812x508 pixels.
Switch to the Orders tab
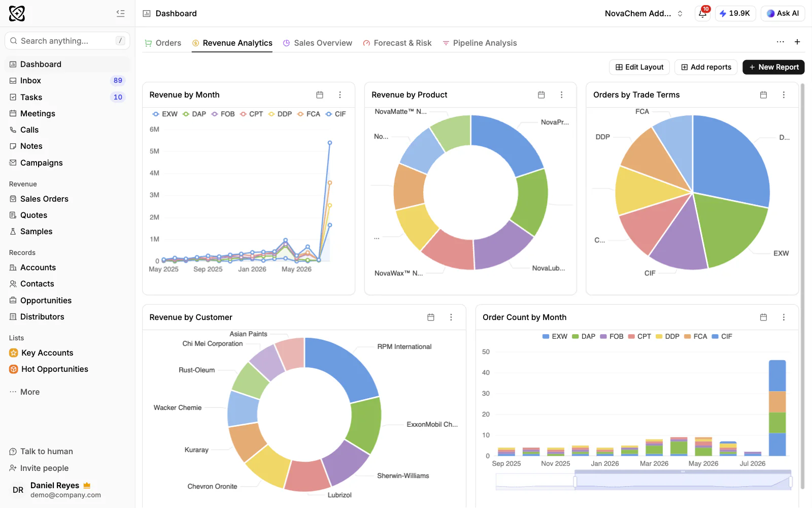163,43
